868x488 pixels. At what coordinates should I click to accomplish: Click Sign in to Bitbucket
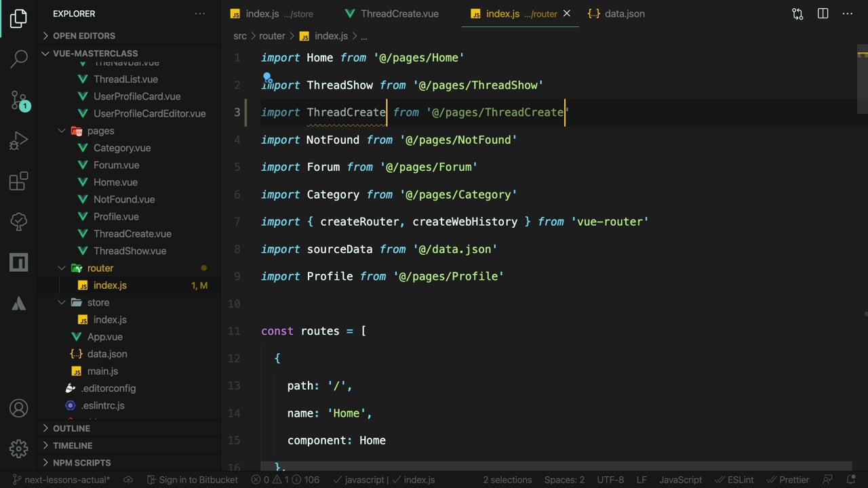point(192,480)
